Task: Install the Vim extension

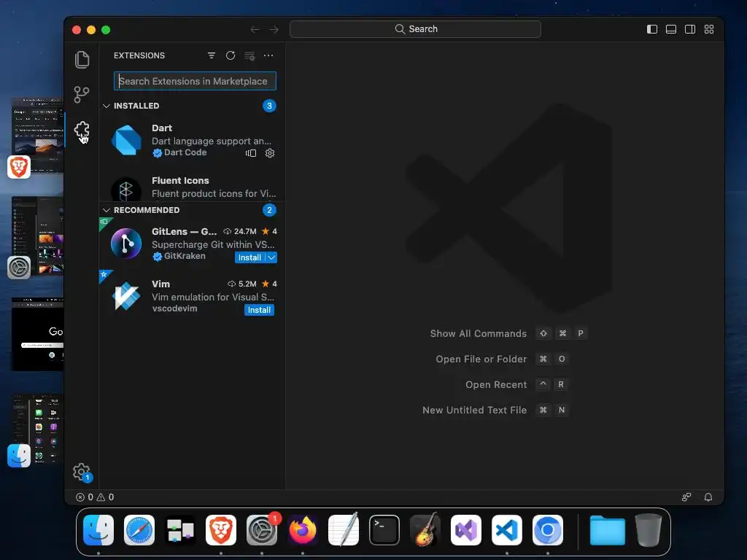Action: tap(259, 310)
